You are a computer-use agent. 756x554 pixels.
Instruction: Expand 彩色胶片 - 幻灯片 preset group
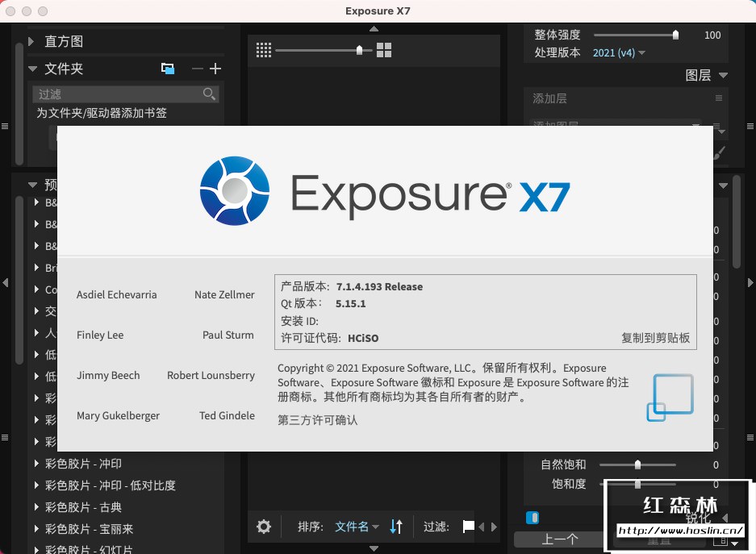36,549
